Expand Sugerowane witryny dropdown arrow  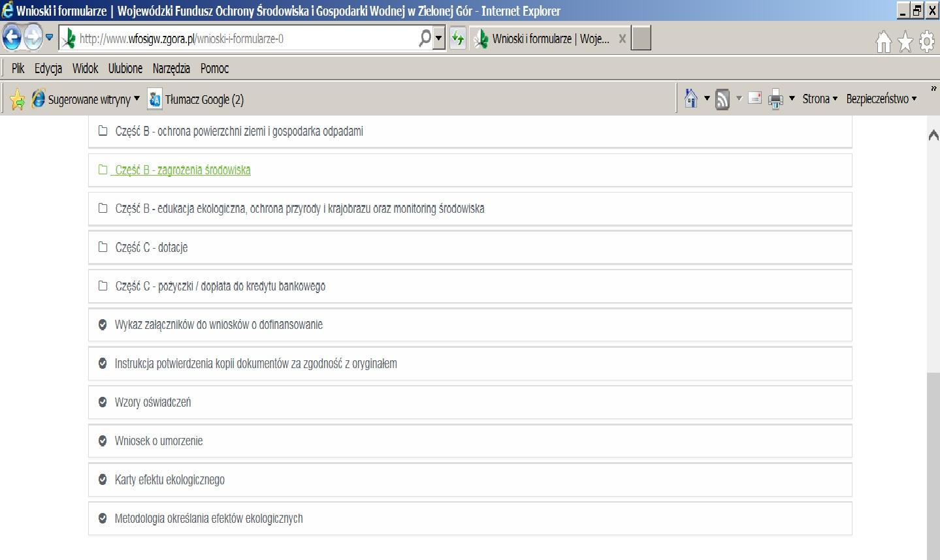137,99
